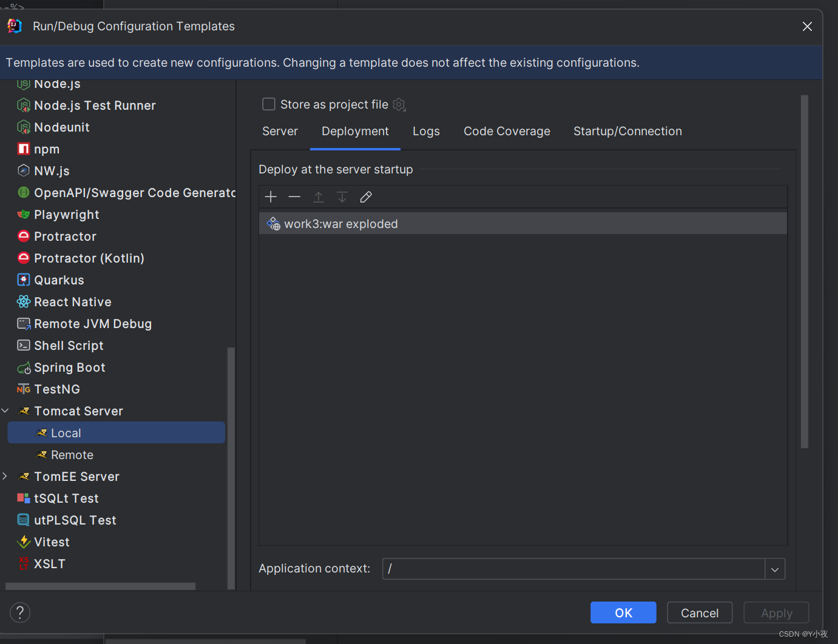Image resolution: width=838 pixels, height=644 pixels.
Task: Click the Shell Script terminal icon
Action: [24, 345]
